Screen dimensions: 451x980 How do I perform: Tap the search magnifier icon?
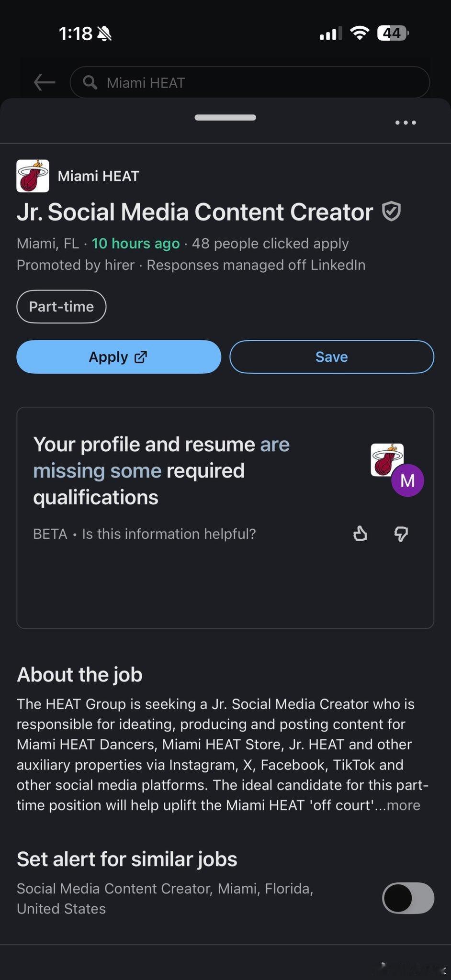90,82
